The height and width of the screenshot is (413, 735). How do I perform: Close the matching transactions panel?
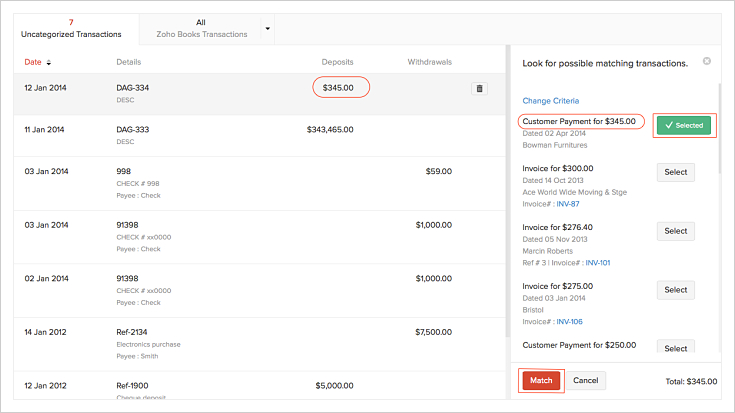[x=707, y=61]
